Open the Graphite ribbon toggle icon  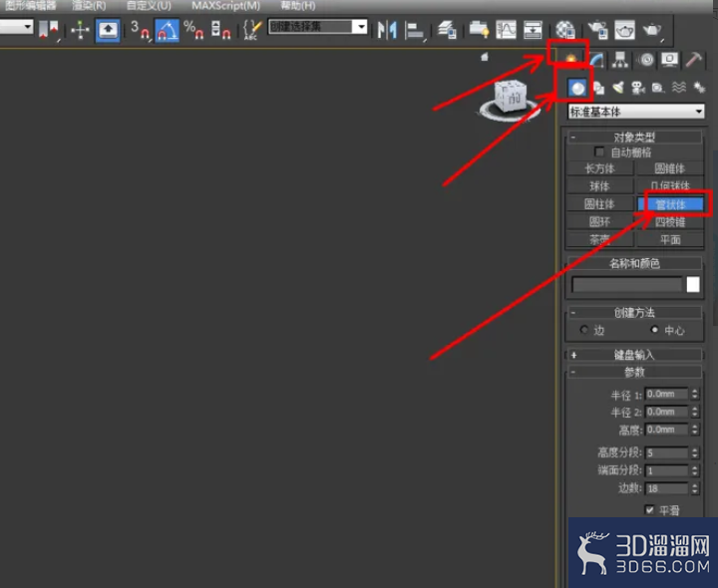click(480, 30)
